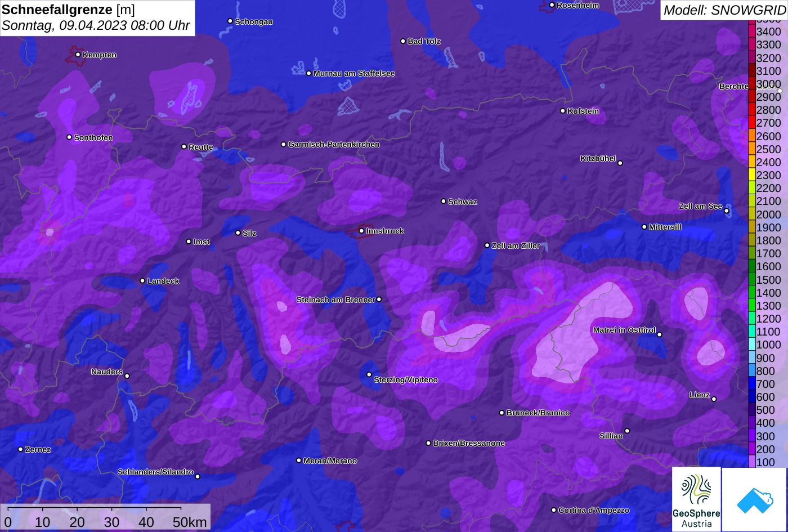Choose the 700 m blue legend swatch
The height and width of the screenshot is (532, 788).
click(x=751, y=384)
